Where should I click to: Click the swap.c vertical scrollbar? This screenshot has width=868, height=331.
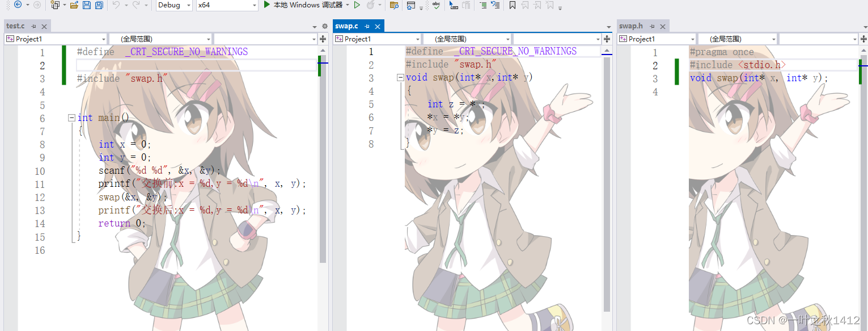coord(607,185)
